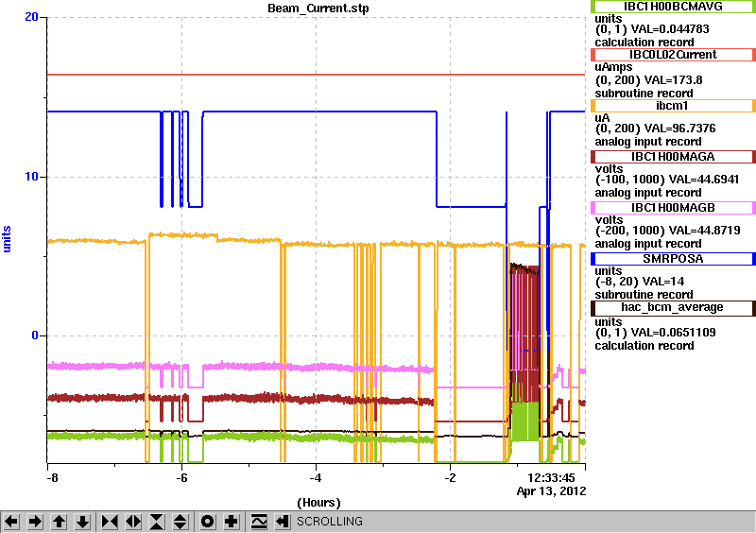This screenshot has height=533, width=756.
Task: Zoom out horizontally on the time axis
Action: click(x=133, y=522)
